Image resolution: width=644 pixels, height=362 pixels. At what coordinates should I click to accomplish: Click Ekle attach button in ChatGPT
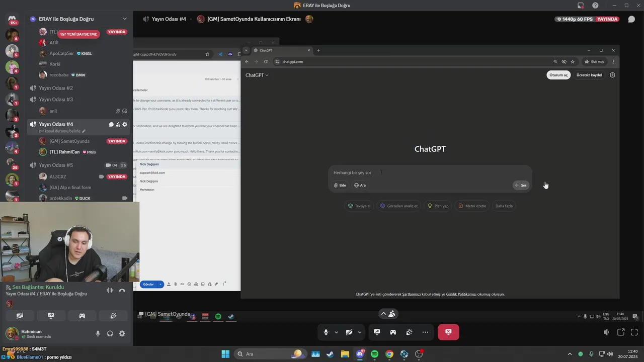(x=340, y=185)
